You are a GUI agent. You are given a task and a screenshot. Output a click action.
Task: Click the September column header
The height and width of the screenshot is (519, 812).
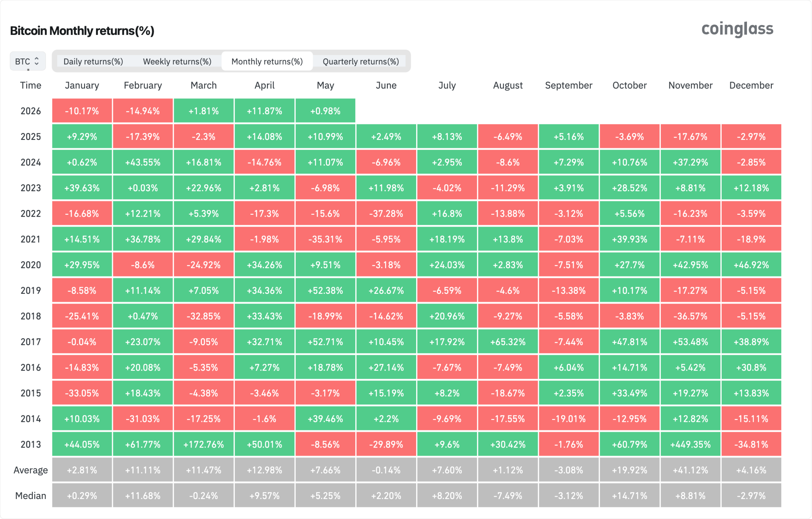(x=569, y=85)
